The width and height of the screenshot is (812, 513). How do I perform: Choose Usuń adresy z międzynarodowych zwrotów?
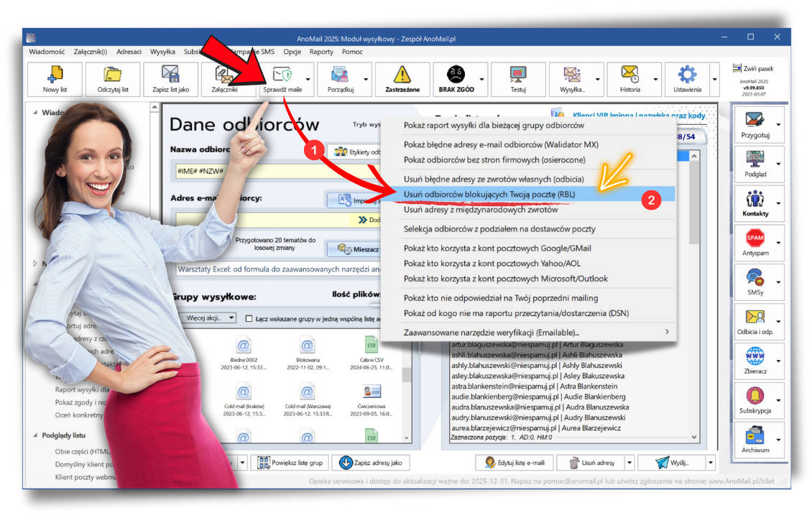point(529,210)
